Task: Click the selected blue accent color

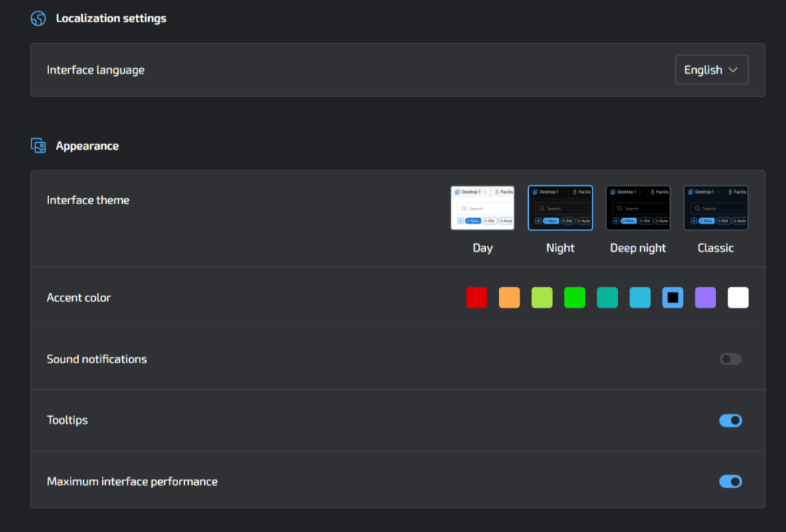Action: click(x=672, y=297)
